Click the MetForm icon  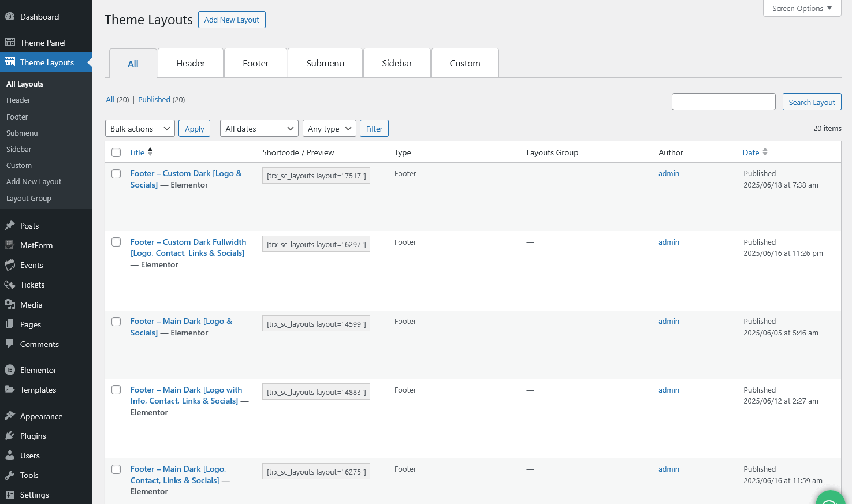[10, 245]
